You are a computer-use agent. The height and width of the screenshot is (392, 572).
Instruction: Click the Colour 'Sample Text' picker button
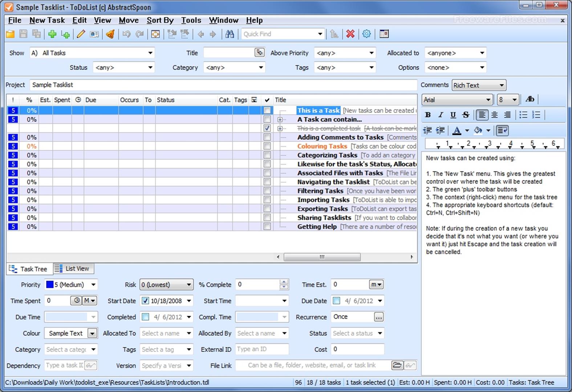click(92, 333)
